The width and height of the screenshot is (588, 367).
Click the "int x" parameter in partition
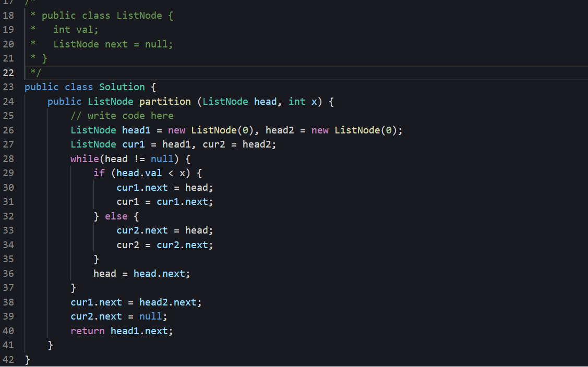click(x=303, y=102)
